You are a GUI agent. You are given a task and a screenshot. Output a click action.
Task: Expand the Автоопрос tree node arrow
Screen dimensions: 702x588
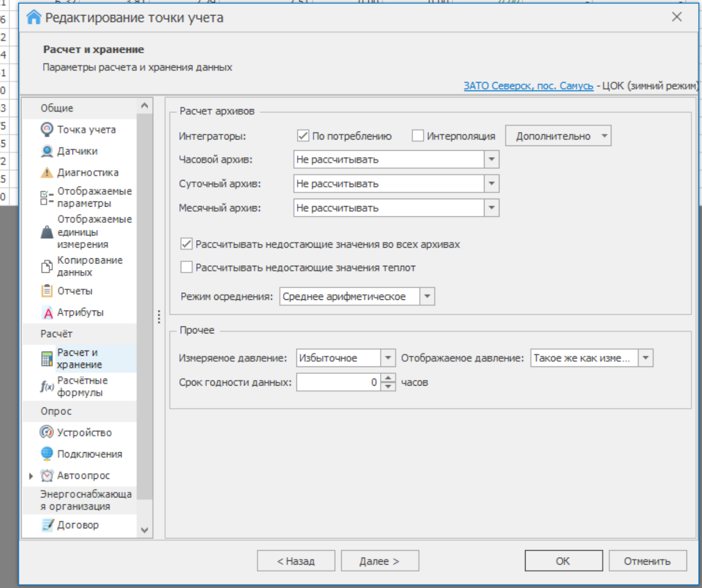[31, 476]
